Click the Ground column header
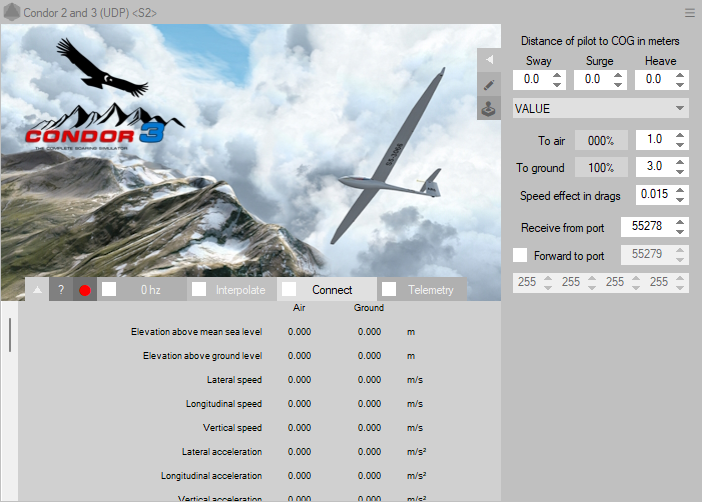The image size is (702, 502). (369, 308)
